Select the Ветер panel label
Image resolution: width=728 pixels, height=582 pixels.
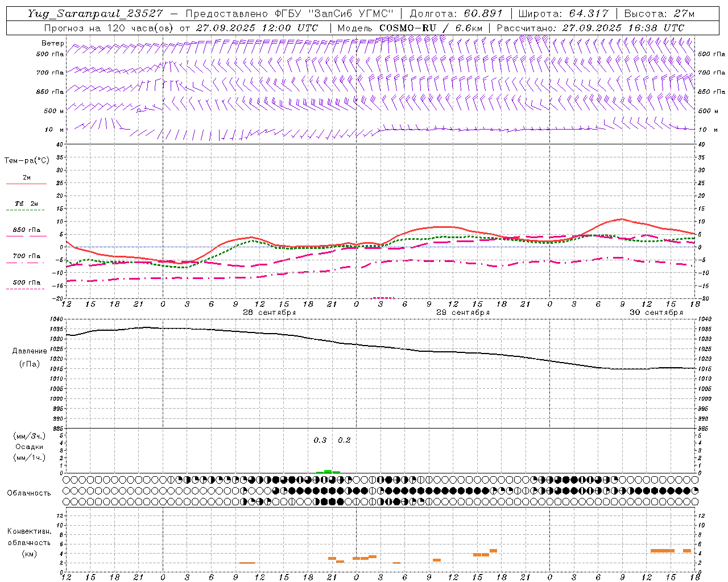[52, 43]
